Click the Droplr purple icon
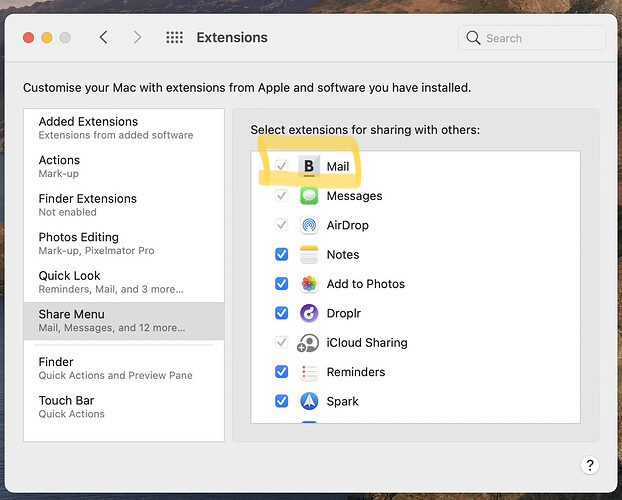This screenshot has height=500, width=622. click(x=309, y=313)
